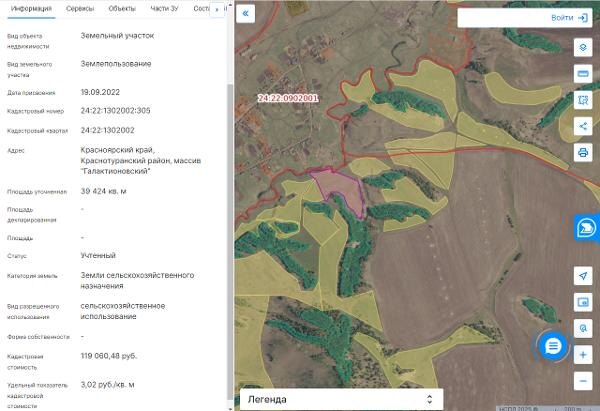600x411 pixels.
Task: Switch to the Информация tab
Action: coord(31,8)
